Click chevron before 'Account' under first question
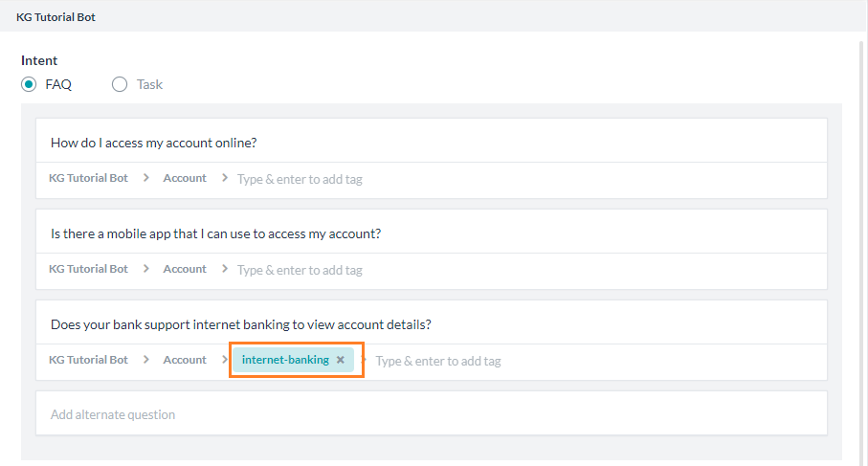Viewport: 868px width, 466px height. (x=146, y=178)
